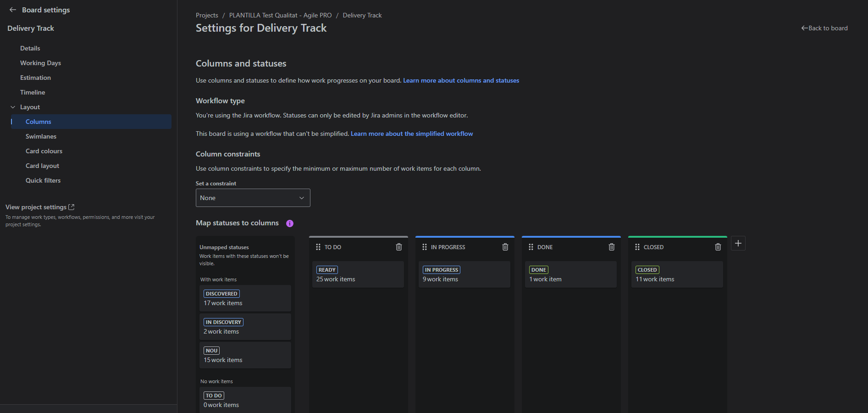This screenshot has width=868, height=413.
Task: Collapse the Layout section in sidebar
Action: pyautogui.click(x=13, y=107)
